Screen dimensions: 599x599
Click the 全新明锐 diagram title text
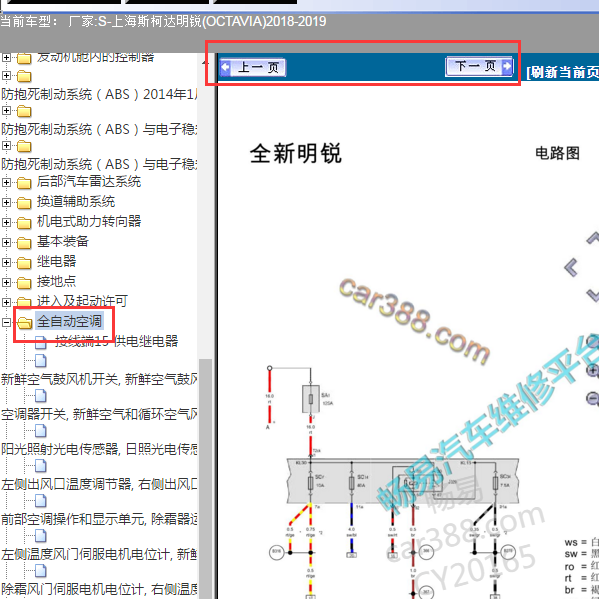(x=295, y=154)
